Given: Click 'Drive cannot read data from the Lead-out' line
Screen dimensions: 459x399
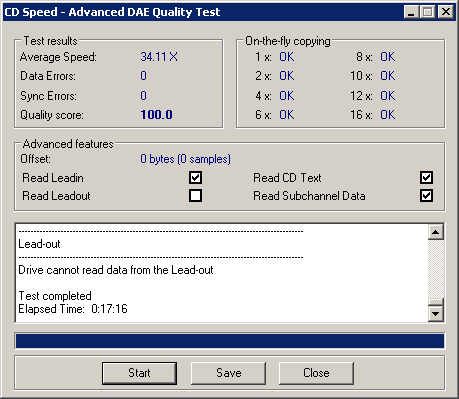Looking at the screenshot, I should coord(116,270).
